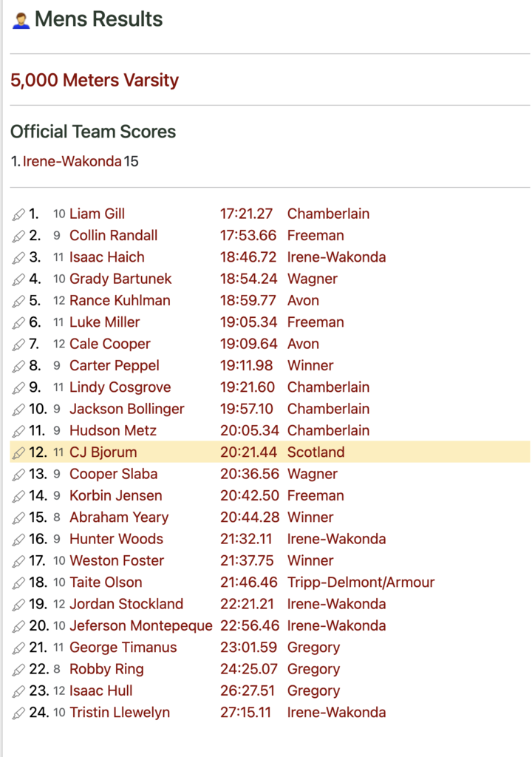Viewport: 532px width, 757px height.
Task: Click the pencil icon beside Tristin Llewelyn
Action: point(18,713)
